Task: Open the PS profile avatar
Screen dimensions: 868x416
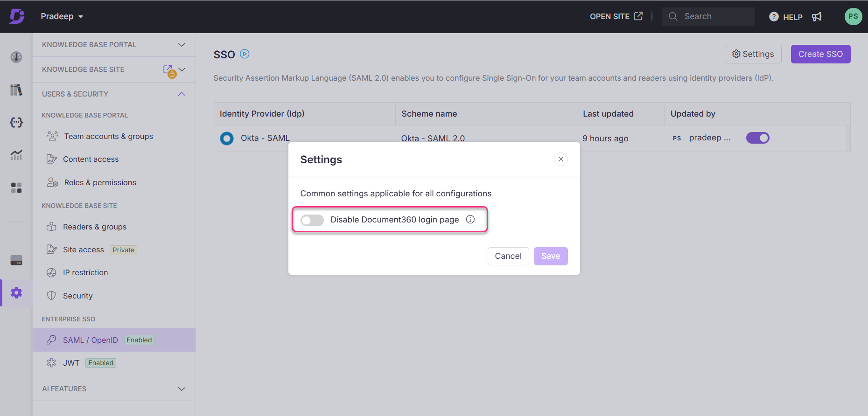Action: click(853, 16)
